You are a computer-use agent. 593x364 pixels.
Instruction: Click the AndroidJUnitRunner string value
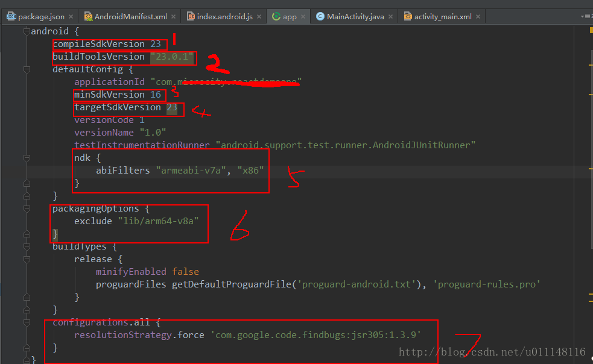[345, 145]
